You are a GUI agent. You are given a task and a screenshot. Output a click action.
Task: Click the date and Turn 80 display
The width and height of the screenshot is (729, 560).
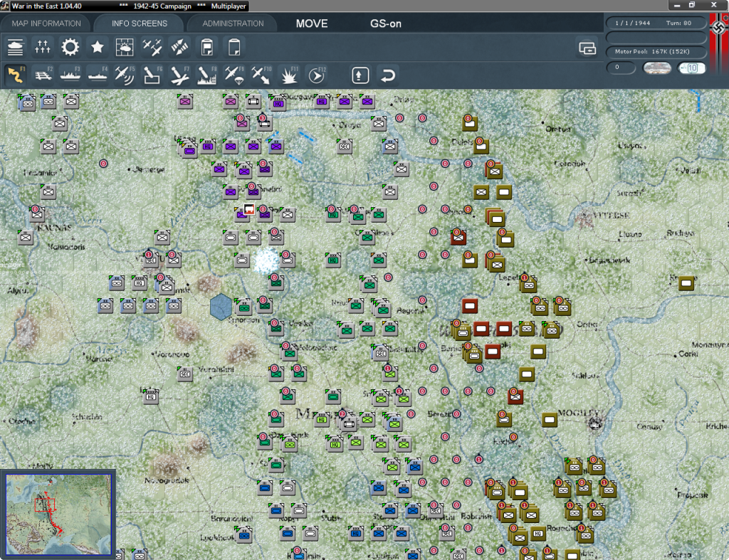(656, 23)
